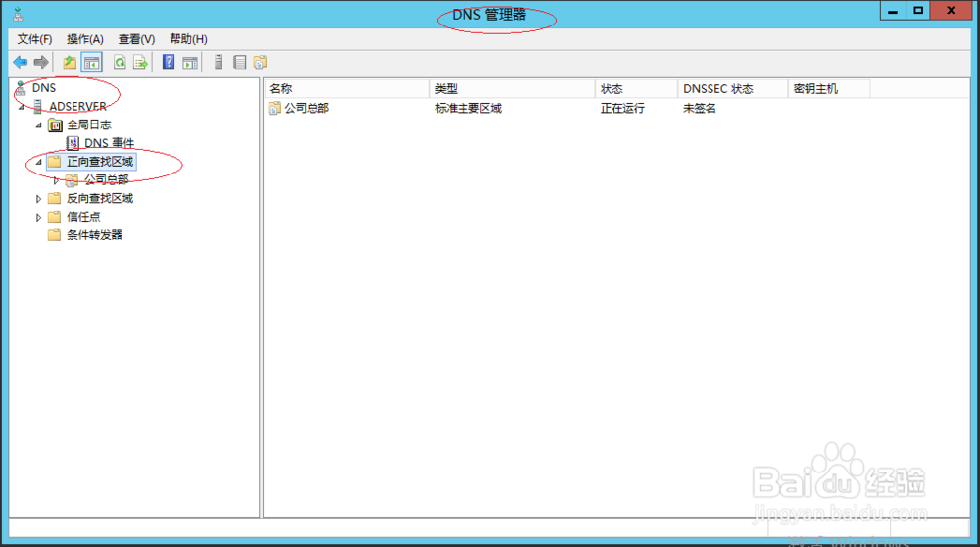Viewport: 980px width, 547px height.
Task: Select the DNS 事件 tree item
Action: pyautogui.click(x=110, y=143)
